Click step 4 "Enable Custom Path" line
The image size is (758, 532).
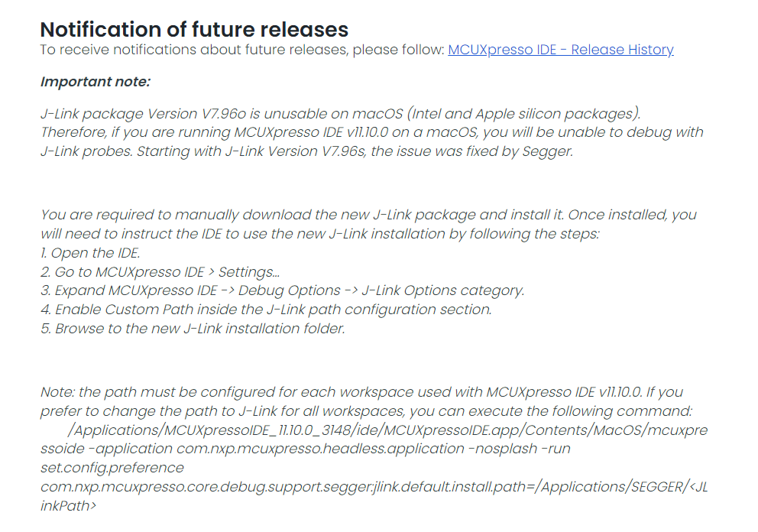point(265,310)
